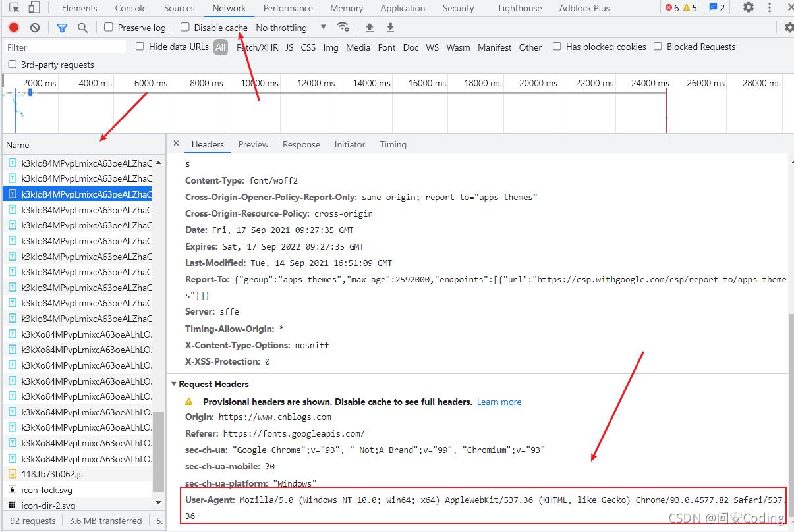
Task: Open DevTools more options menu
Action: coord(770,7)
